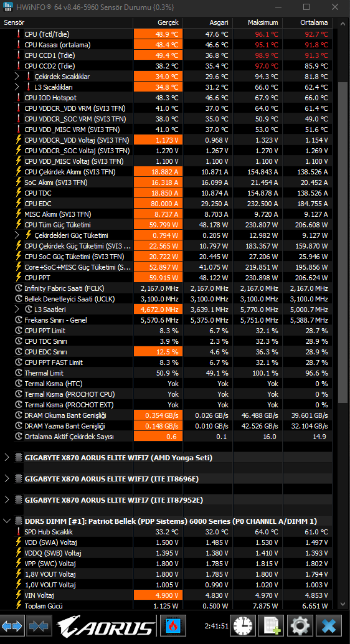Expand the Çekirdek Sıcaklıklar row
Screen dimensions: 350x644
17,77
